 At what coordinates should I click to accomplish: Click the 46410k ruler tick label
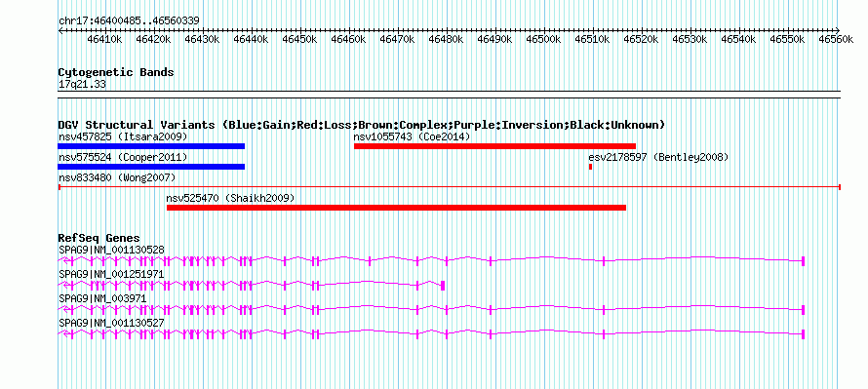[104, 40]
